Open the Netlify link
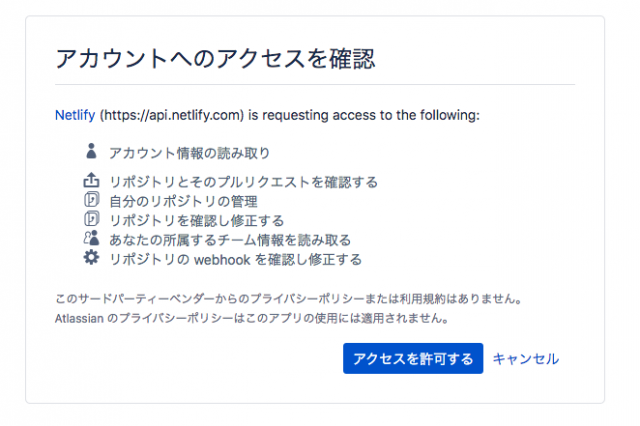640x426 pixels. point(75,115)
